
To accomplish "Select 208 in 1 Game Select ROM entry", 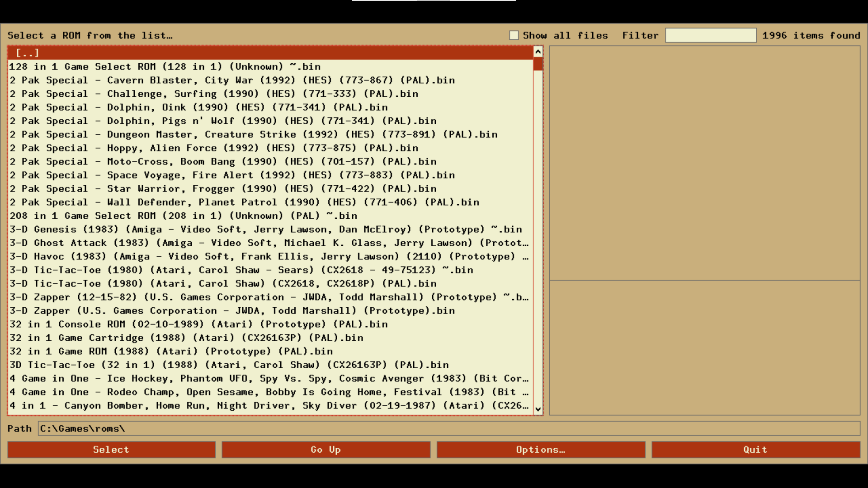I will (270, 216).
